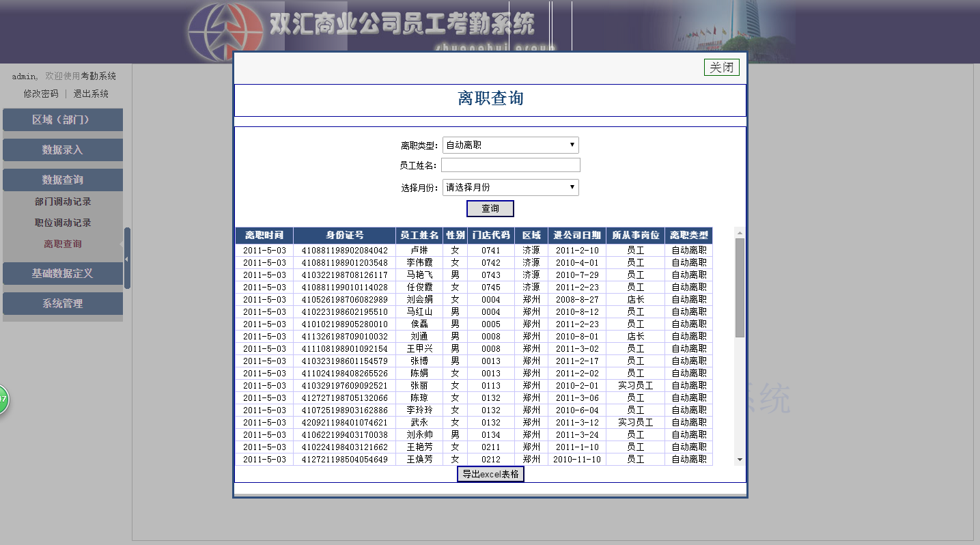
Task: Click store code 0741
Action: click(x=491, y=251)
